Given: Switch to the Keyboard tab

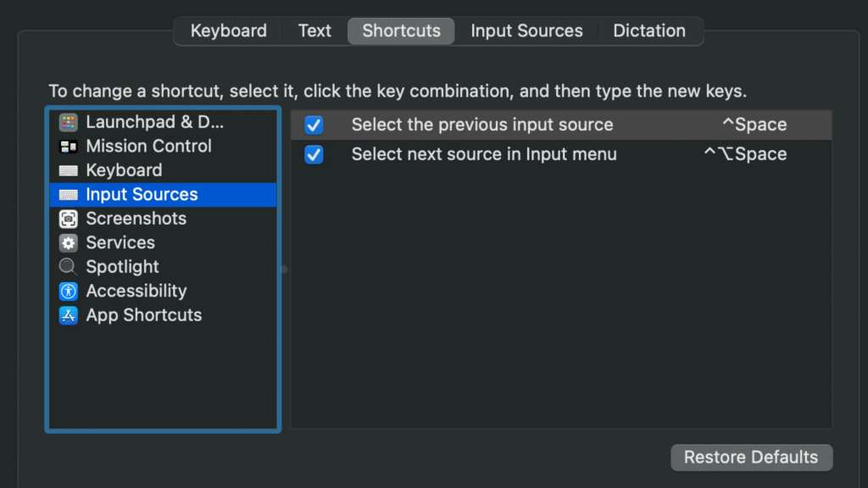Looking at the screenshot, I should pos(228,31).
